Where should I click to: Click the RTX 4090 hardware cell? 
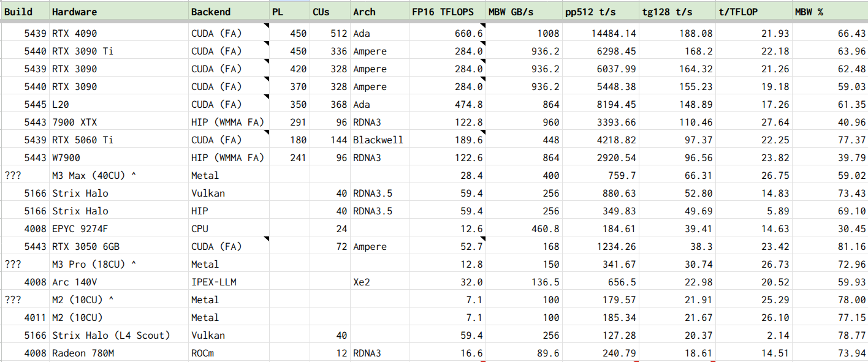(119, 34)
